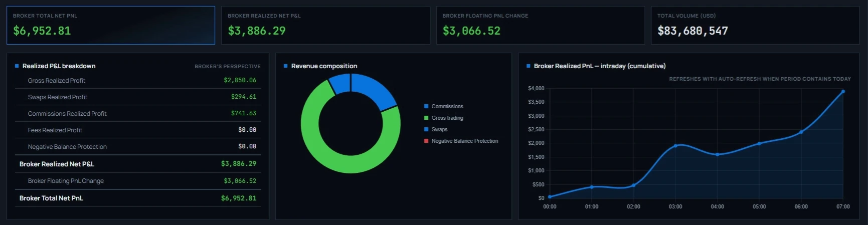Click the Broker Realized PnL intraday chart title
This screenshot has width=868, height=225.
click(x=600, y=66)
